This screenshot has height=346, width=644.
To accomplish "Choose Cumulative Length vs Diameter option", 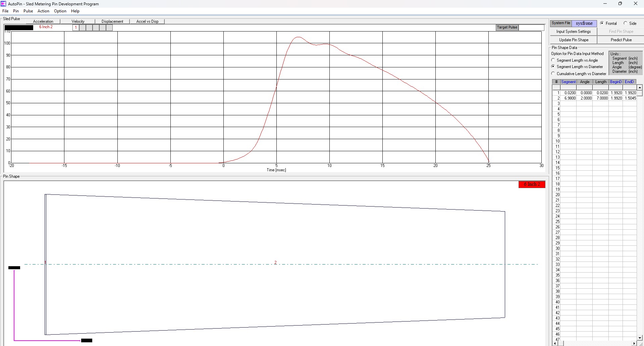I will pos(553,73).
